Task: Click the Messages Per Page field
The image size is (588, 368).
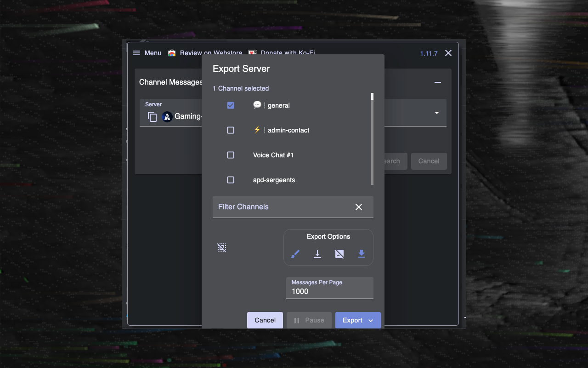Action: point(329,291)
